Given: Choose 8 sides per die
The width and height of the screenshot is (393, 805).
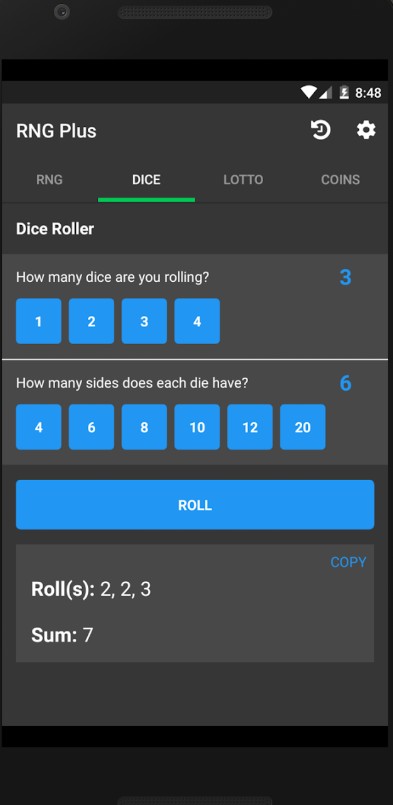Looking at the screenshot, I should (x=144, y=427).
